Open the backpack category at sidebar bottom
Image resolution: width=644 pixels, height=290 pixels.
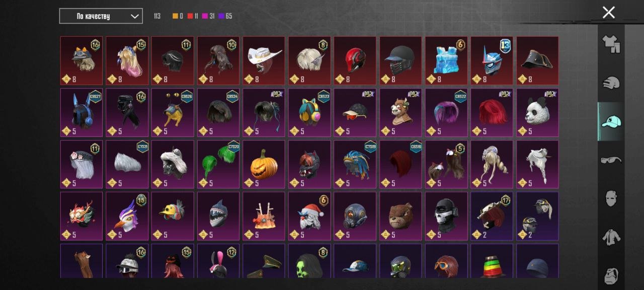[611, 275]
